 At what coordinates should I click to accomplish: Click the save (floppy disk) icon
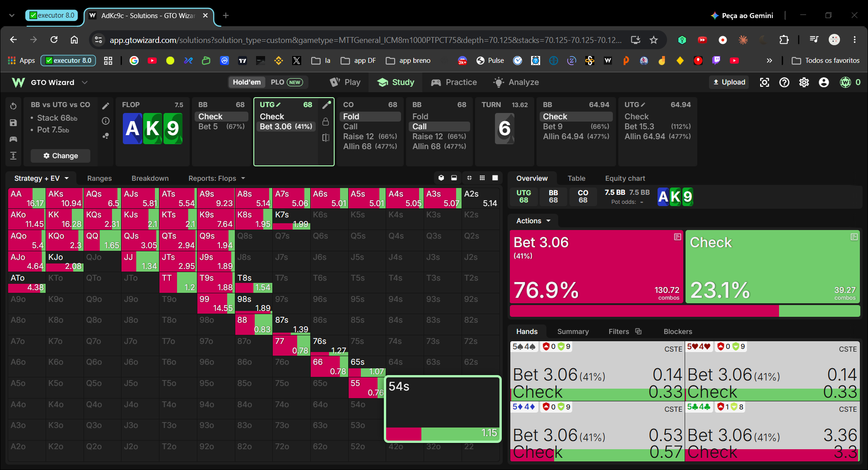click(x=14, y=122)
